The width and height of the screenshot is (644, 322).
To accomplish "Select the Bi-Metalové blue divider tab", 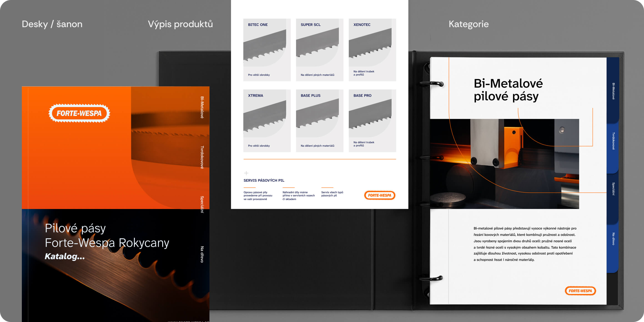I will [x=613, y=91].
